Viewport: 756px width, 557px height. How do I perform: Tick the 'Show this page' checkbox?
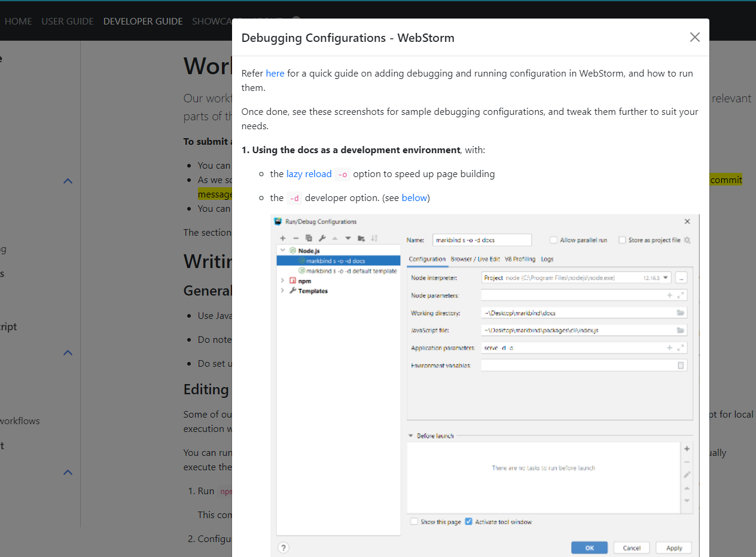tap(414, 522)
